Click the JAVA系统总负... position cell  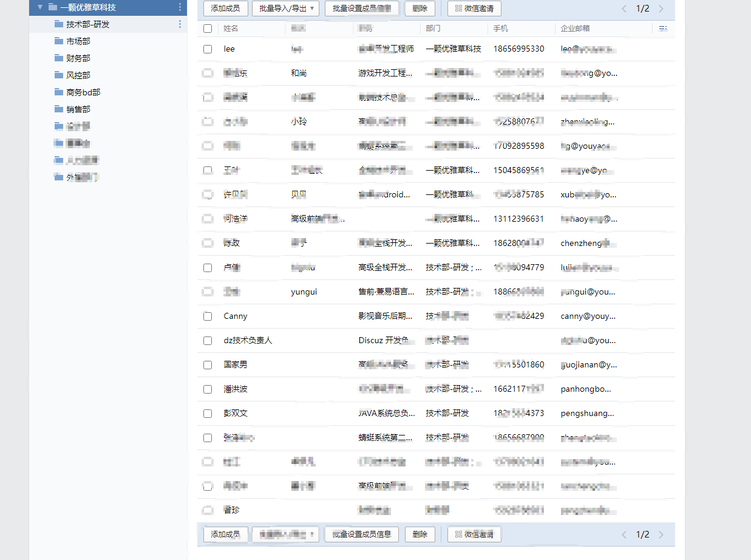387,413
